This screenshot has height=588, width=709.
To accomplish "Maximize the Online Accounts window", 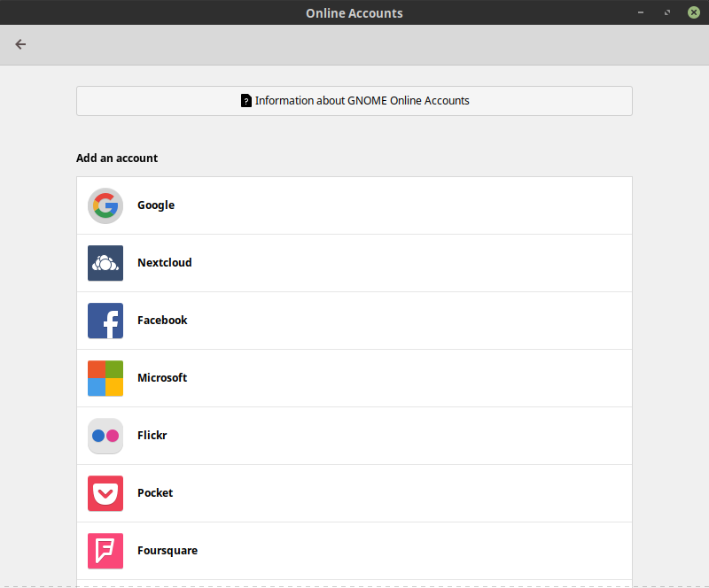I will (667, 12).
